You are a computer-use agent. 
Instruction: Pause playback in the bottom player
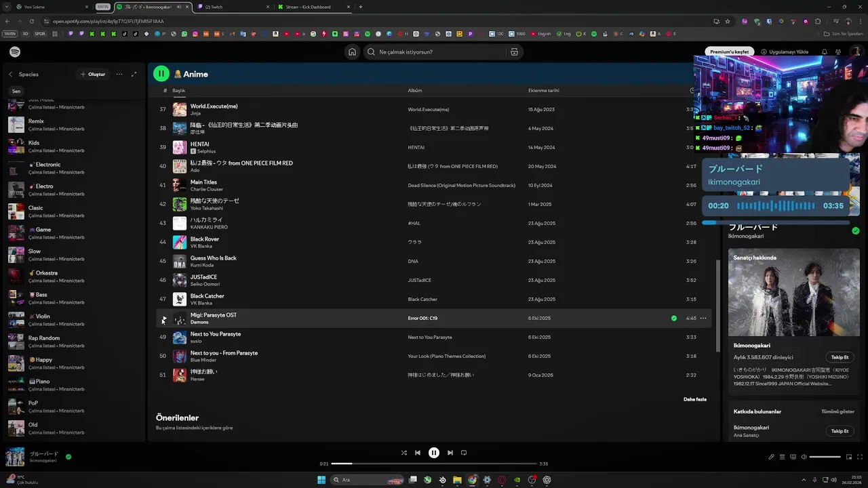[434, 453]
